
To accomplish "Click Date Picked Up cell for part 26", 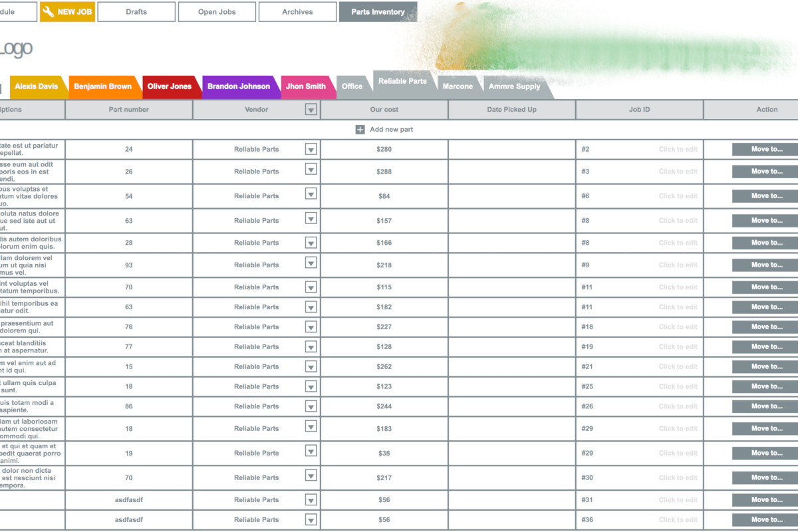I will pos(511,172).
